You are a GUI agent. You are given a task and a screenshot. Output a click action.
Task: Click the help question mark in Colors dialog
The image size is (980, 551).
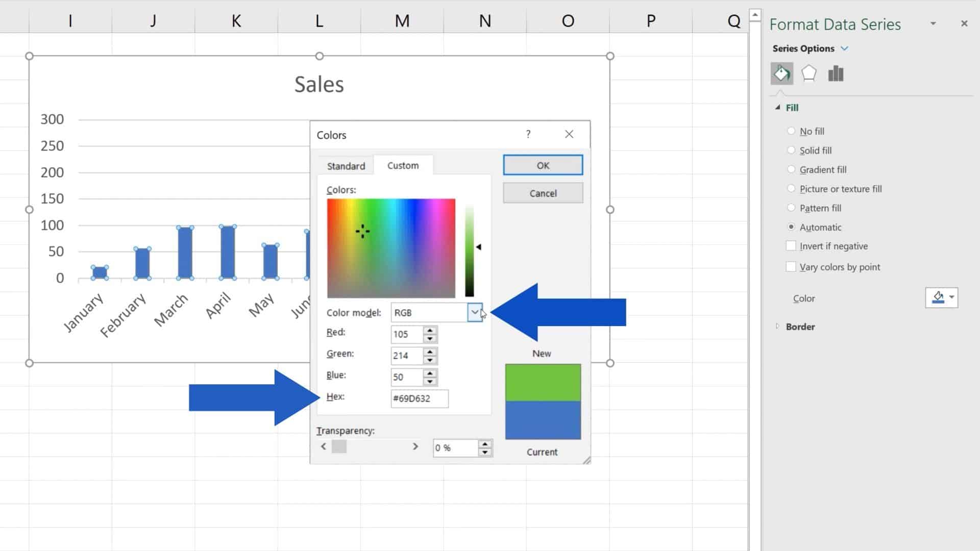pyautogui.click(x=528, y=134)
